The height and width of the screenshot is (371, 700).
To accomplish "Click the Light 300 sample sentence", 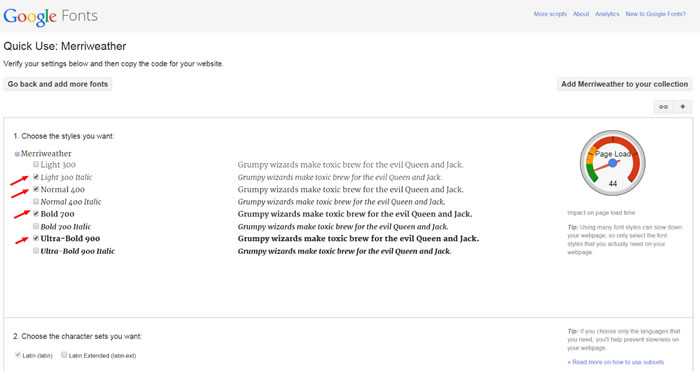I will tap(350, 165).
